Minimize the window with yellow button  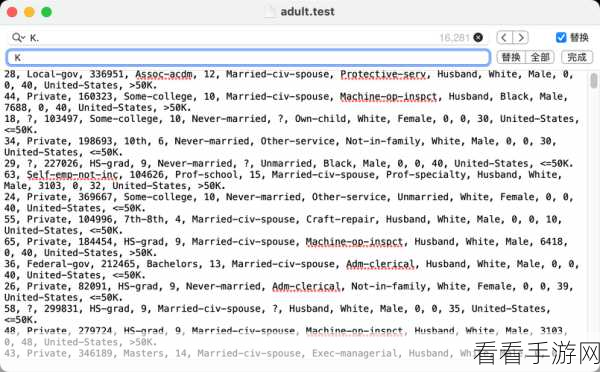pyautogui.click(x=29, y=12)
